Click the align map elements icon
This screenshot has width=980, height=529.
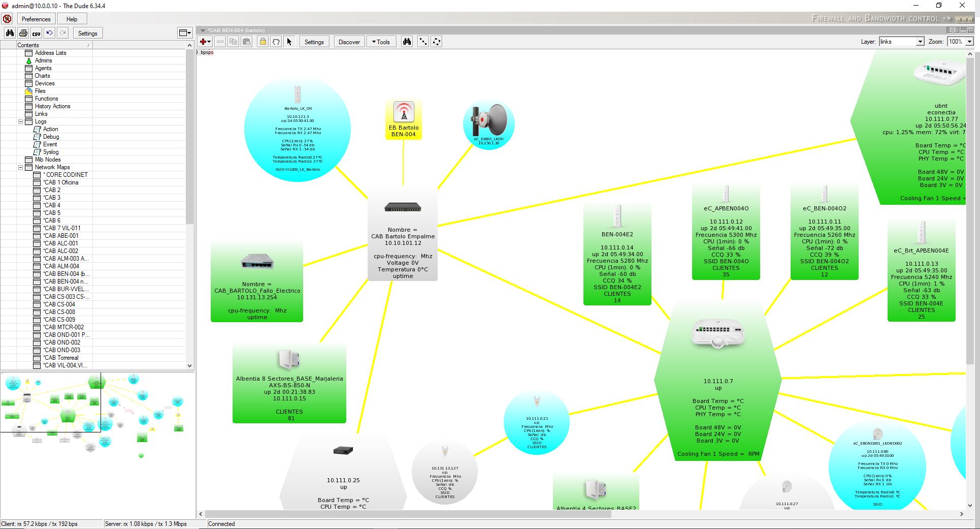click(x=422, y=42)
